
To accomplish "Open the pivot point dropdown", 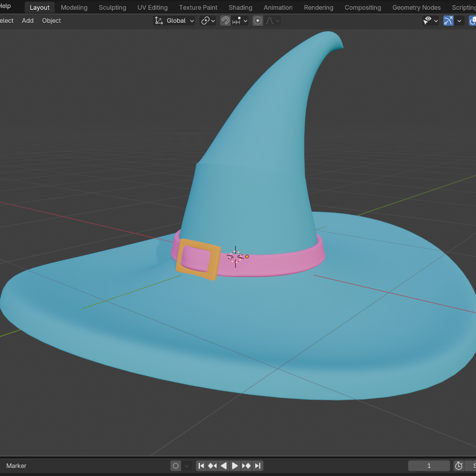I will (208, 21).
